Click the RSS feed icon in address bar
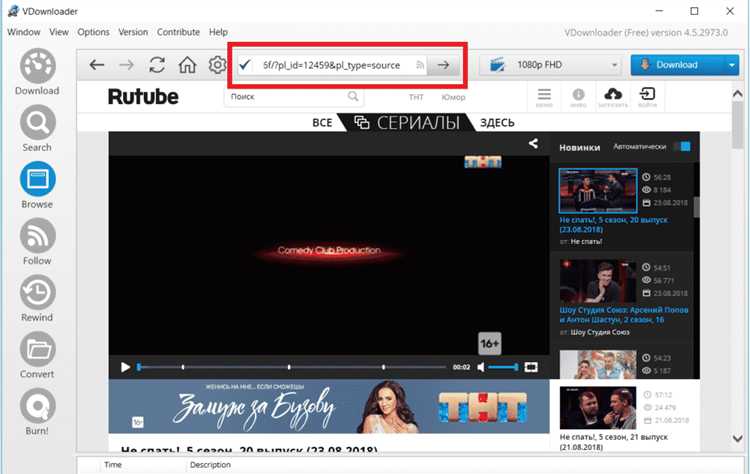Viewport: 750px width, 474px height. coord(419,65)
